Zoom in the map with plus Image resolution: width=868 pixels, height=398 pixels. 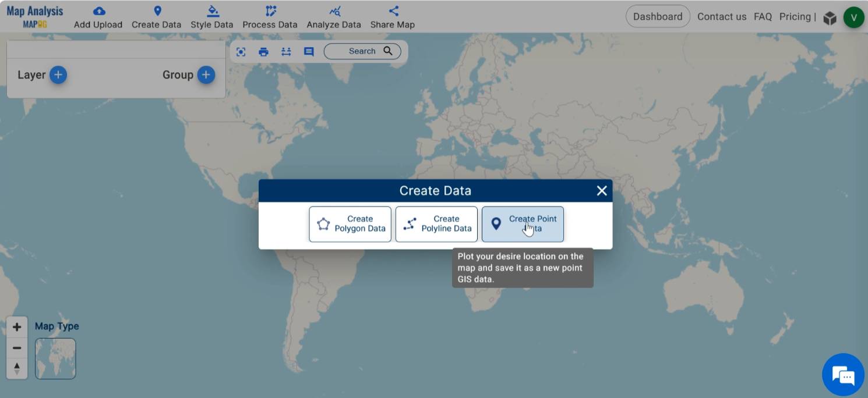(x=17, y=327)
